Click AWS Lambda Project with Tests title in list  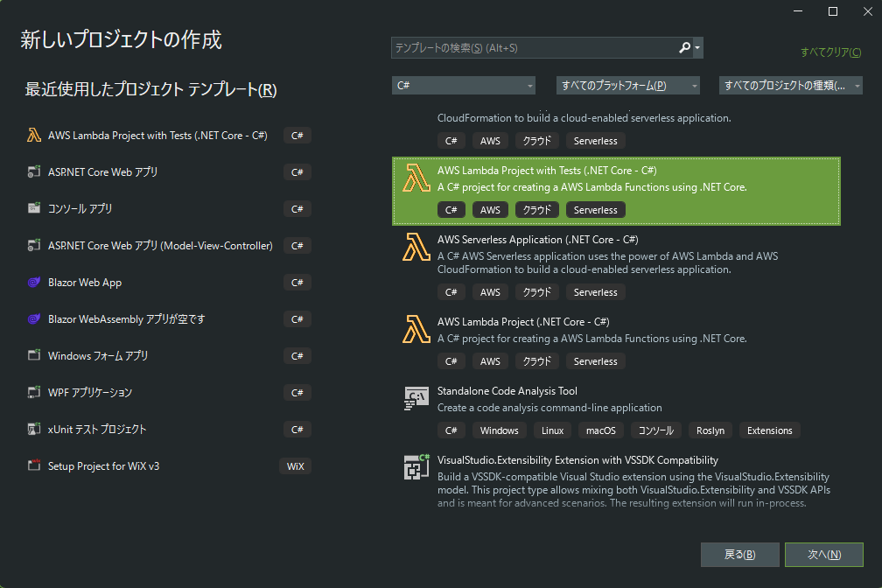pyautogui.click(x=547, y=171)
